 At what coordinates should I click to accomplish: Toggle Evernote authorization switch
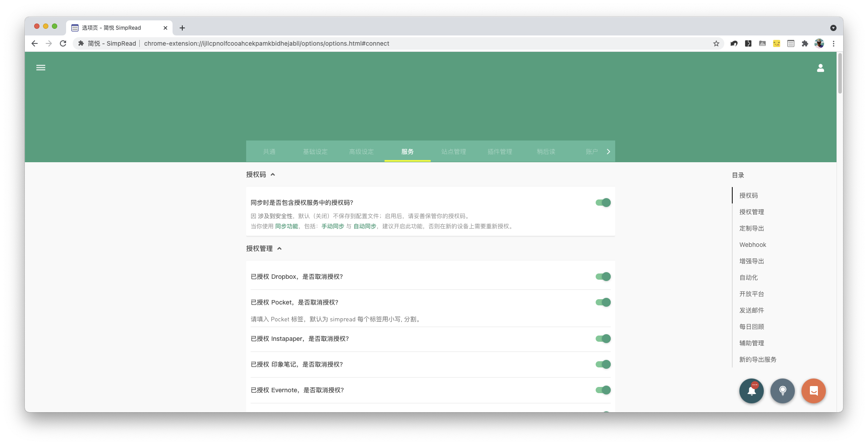pyautogui.click(x=603, y=390)
